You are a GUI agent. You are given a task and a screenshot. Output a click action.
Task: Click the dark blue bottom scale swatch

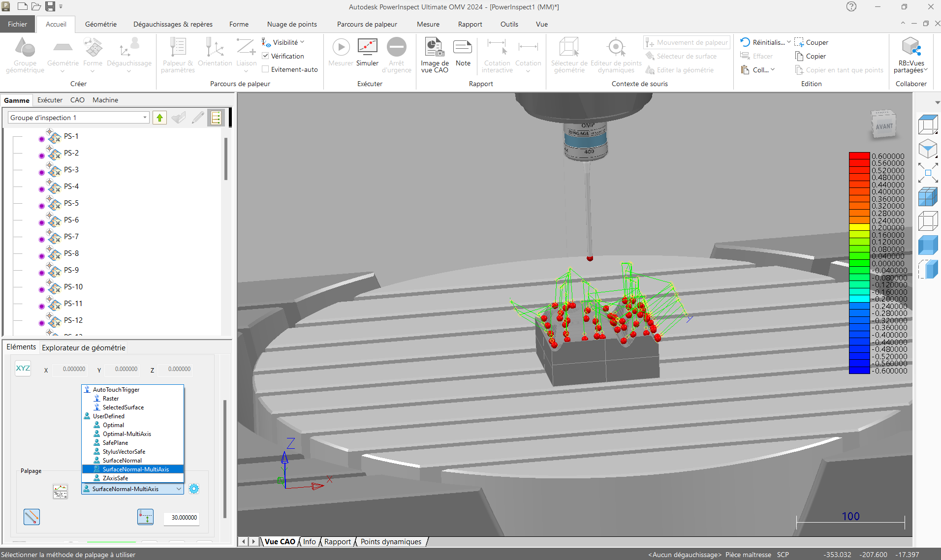point(859,371)
